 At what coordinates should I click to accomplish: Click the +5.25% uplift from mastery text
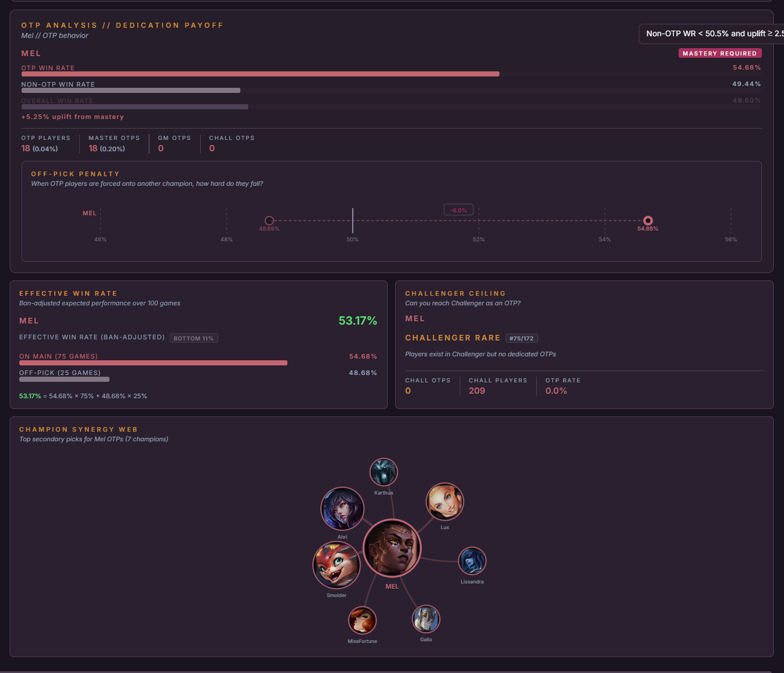coord(73,117)
